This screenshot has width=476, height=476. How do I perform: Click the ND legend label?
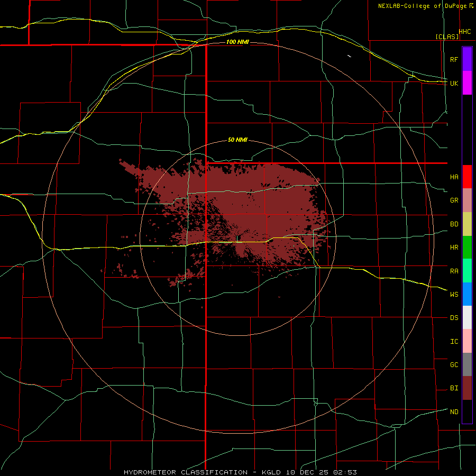[x=454, y=412]
